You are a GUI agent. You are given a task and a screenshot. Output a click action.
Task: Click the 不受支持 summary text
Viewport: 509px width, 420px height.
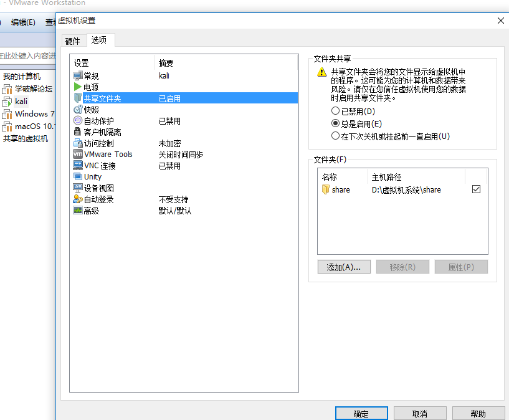(173, 199)
